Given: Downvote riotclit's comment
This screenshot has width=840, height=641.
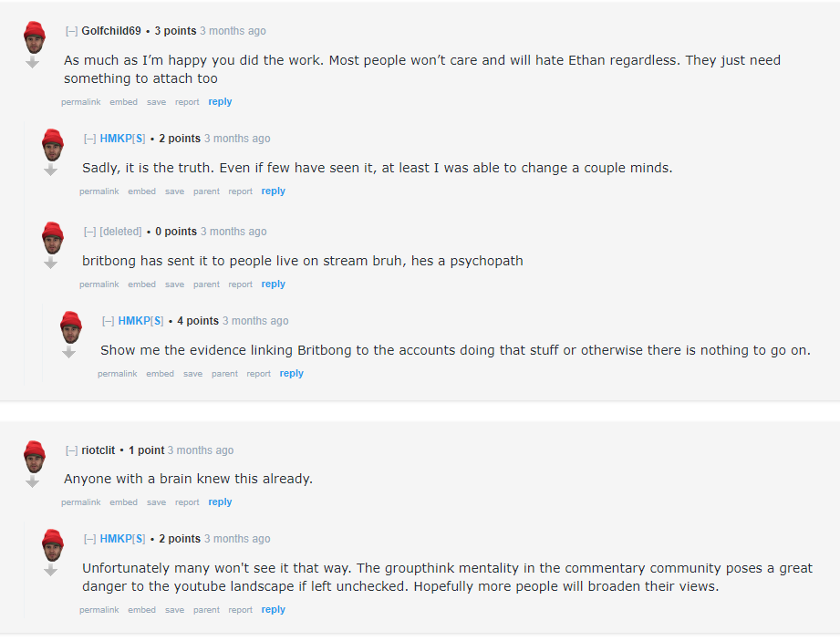Looking at the screenshot, I should 33,481.
